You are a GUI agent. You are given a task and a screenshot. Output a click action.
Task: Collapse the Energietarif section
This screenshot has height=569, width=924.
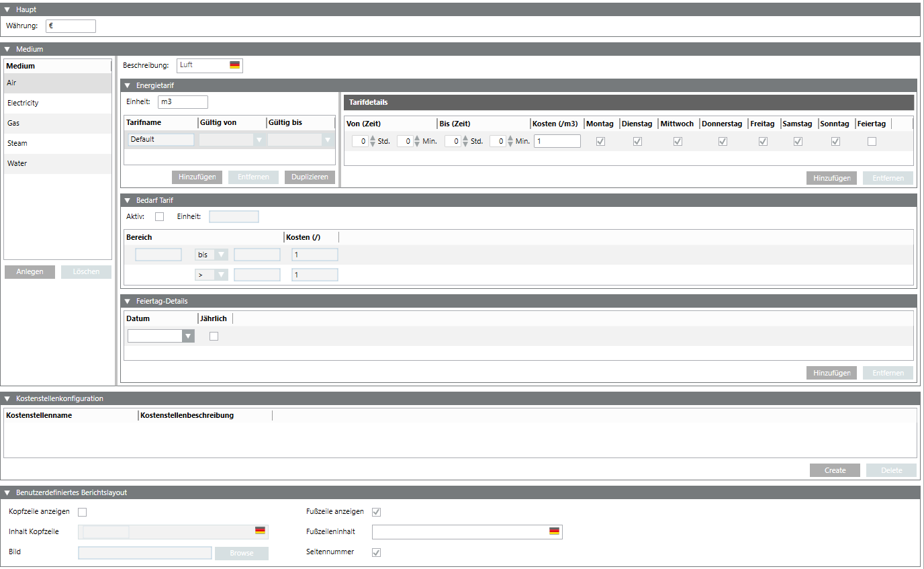pyautogui.click(x=128, y=85)
